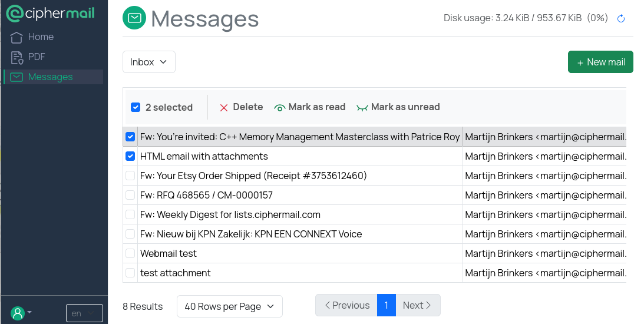
Task: Check the Webmail test message checkbox
Action: pos(130,253)
